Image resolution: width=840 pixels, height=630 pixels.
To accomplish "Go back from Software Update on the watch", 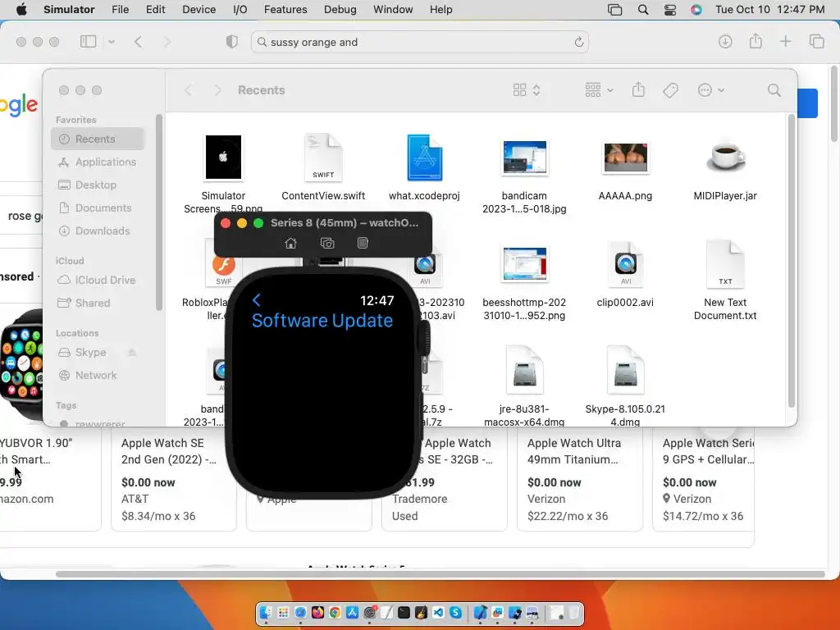I will [x=257, y=300].
